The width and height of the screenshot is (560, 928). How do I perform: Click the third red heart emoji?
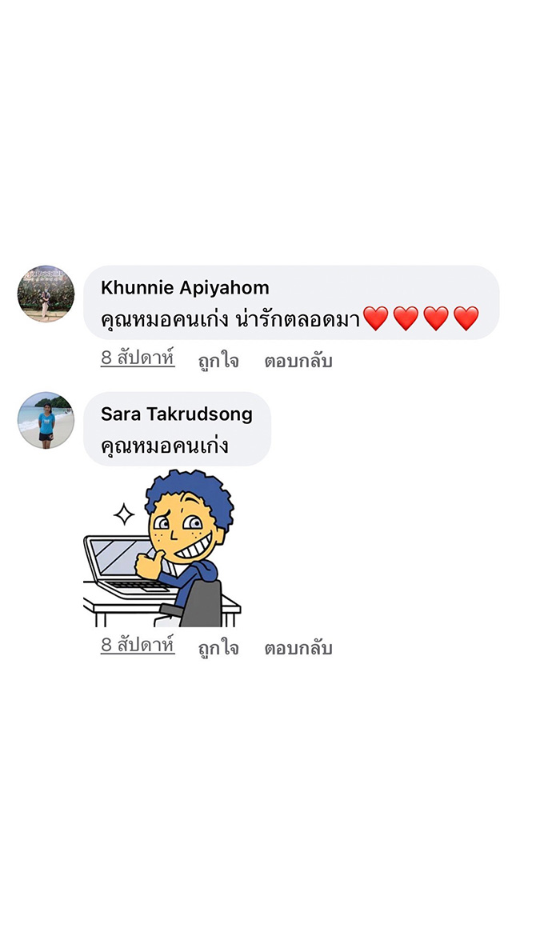click(x=436, y=318)
